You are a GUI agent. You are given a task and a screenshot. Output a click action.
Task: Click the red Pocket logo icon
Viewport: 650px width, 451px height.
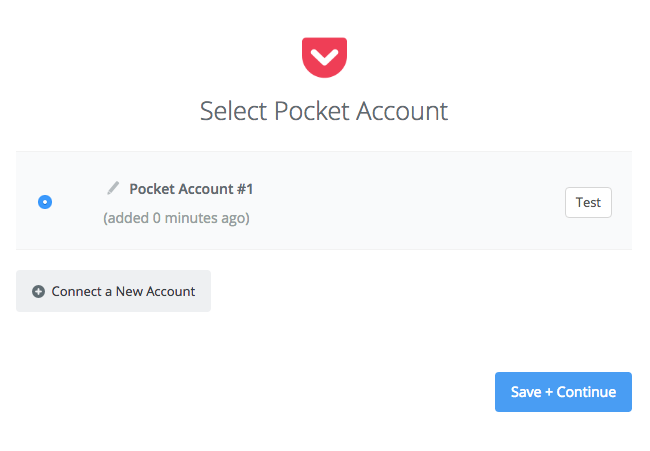(x=324, y=57)
